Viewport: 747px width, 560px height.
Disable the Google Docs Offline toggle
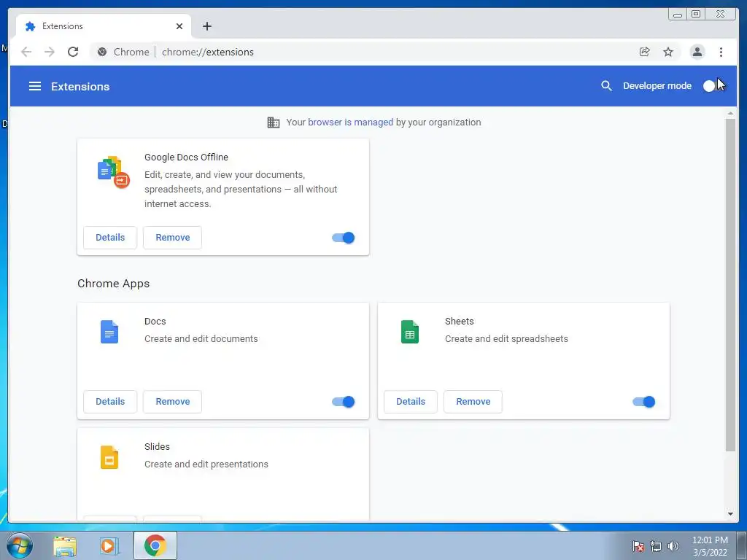pos(344,238)
